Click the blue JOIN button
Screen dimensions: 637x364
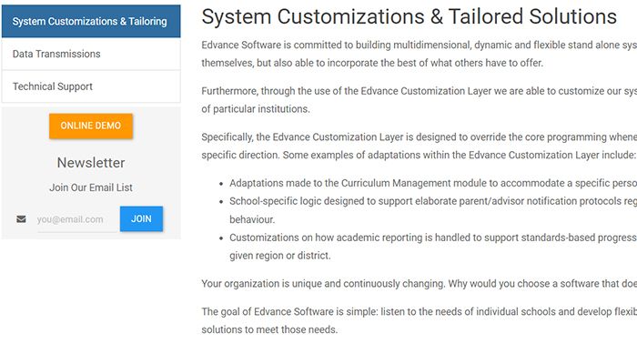[141, 219]
